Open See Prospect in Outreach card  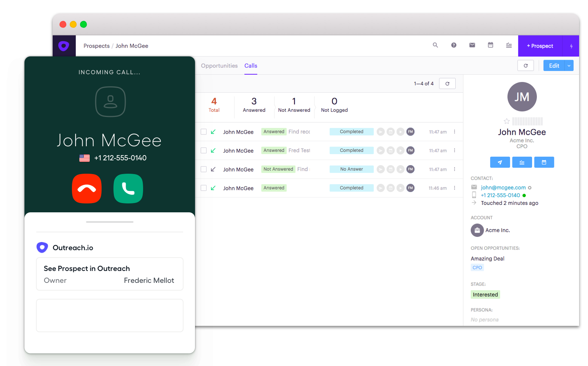tap(110, 274)
